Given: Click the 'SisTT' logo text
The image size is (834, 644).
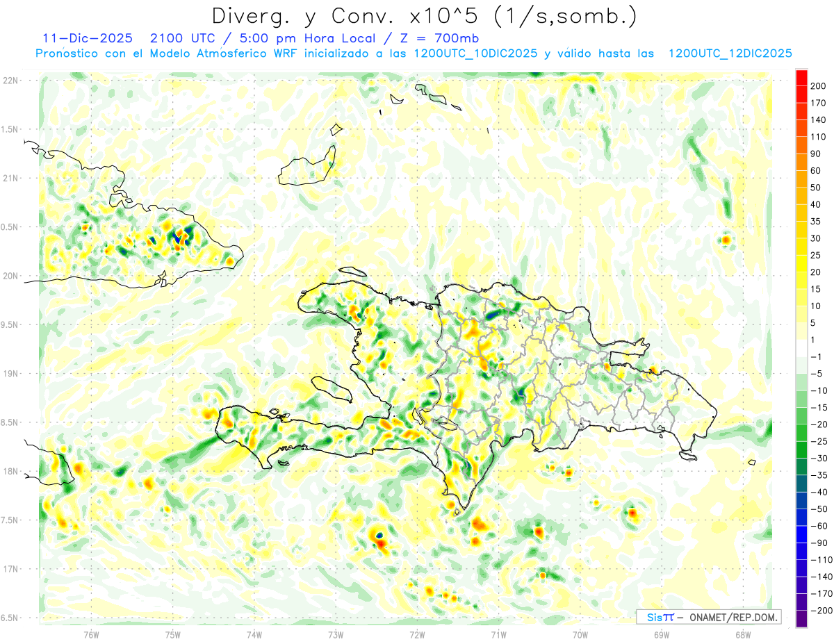Looking at the screenshot, I should click(660, 617).
